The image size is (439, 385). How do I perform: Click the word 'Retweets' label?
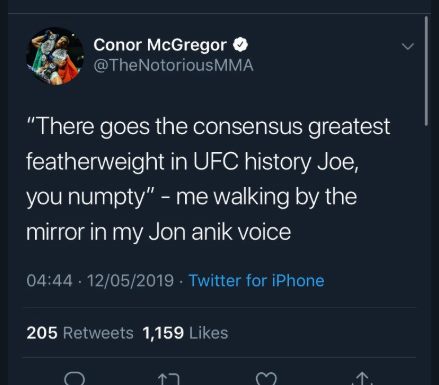tap(98, 333)
